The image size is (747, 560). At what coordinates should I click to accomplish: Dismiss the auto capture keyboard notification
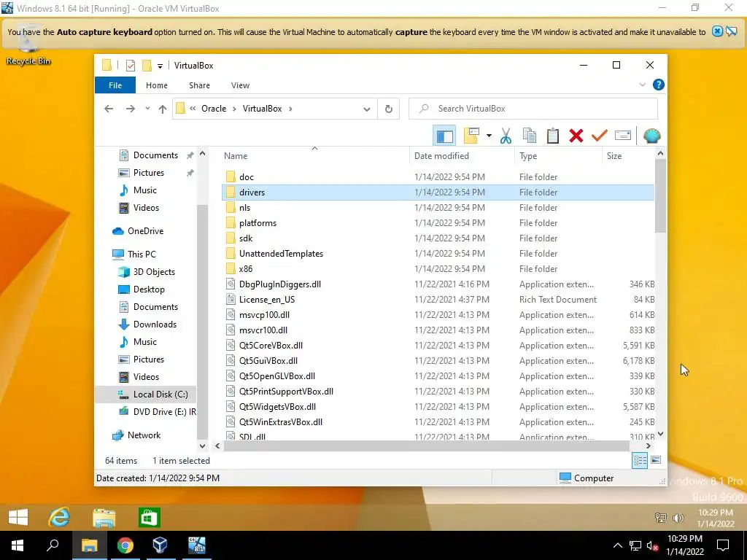[x=717, y=32]
